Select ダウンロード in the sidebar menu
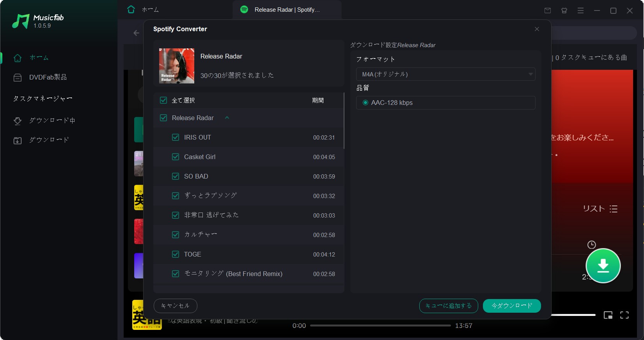The width and height of the screenshot is (644, 340). pos(49,140)
